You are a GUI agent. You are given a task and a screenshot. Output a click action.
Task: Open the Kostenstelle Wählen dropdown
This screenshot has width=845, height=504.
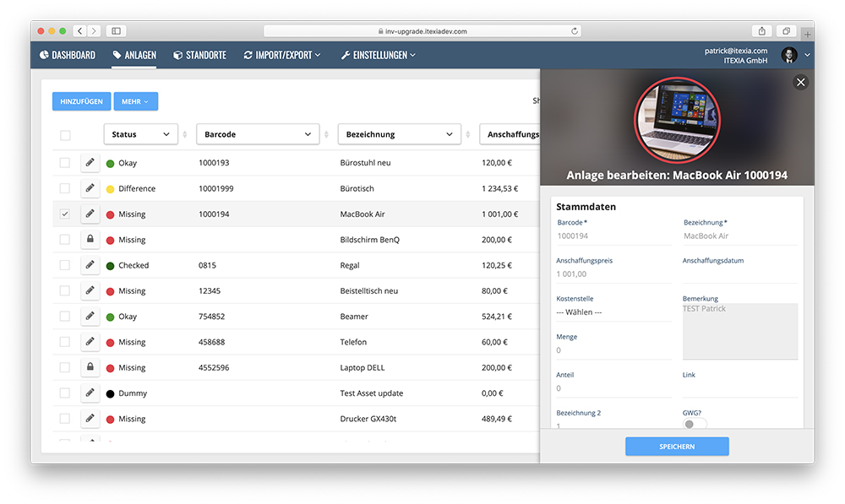pos(613,312)
